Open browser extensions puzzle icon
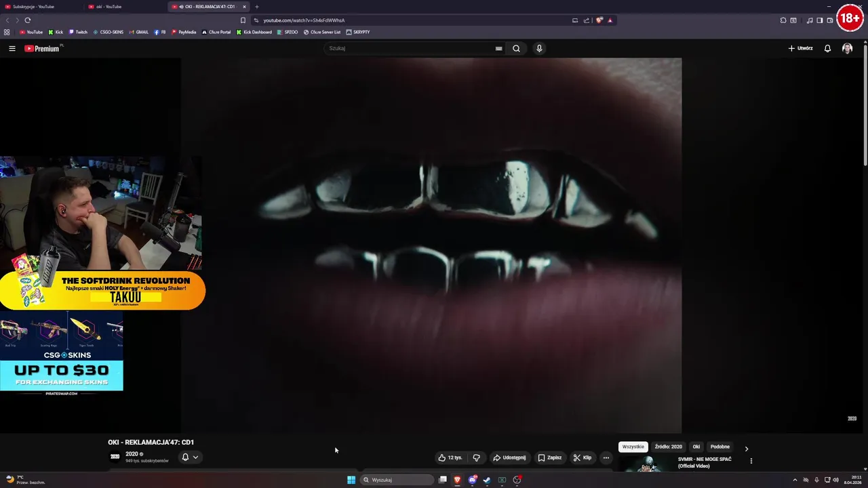The height and width of the screenshot is (488, 868). pos(783,20)
